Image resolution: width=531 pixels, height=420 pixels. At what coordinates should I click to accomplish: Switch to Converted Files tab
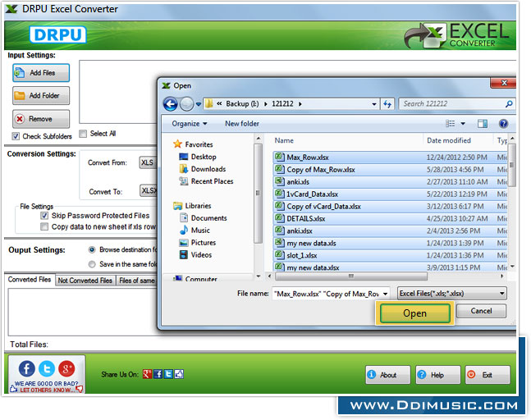click(30, 280)
